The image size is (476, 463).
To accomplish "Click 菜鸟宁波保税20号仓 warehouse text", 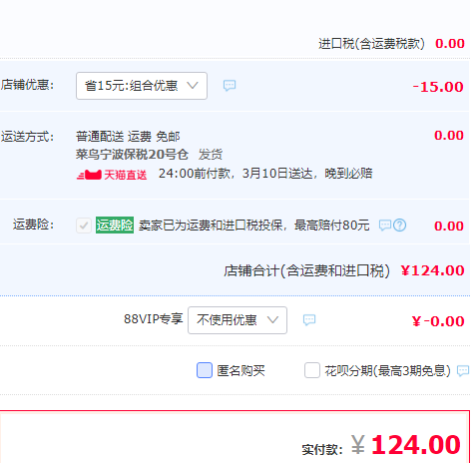I will pos(132,155).
